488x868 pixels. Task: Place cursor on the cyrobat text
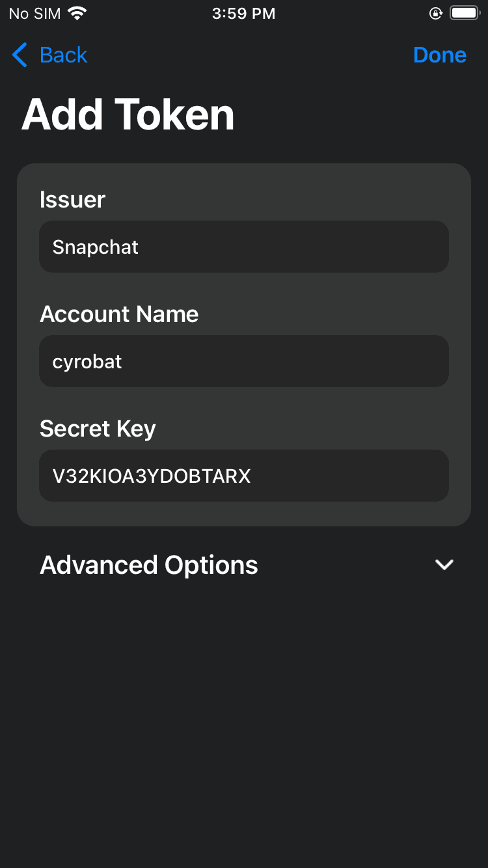click(x=87, y=362)
